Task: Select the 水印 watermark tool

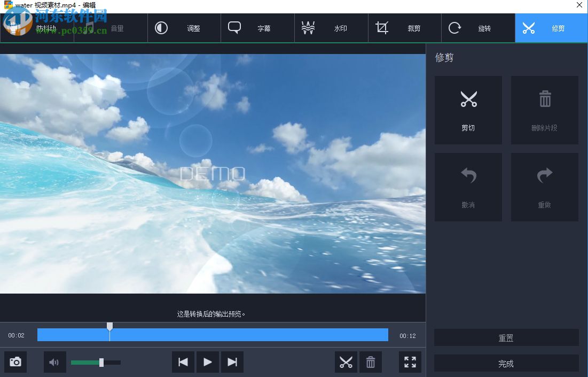Action: [331, 28]
